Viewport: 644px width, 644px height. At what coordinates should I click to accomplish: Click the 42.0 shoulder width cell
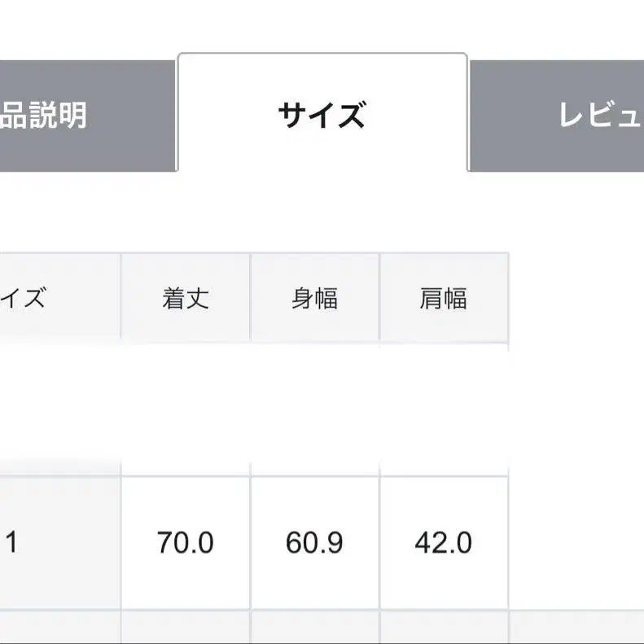click(444, 542)
